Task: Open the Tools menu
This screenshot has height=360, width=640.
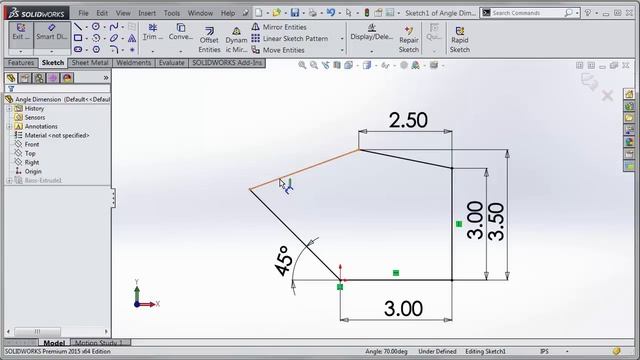Action: point(172,13)
